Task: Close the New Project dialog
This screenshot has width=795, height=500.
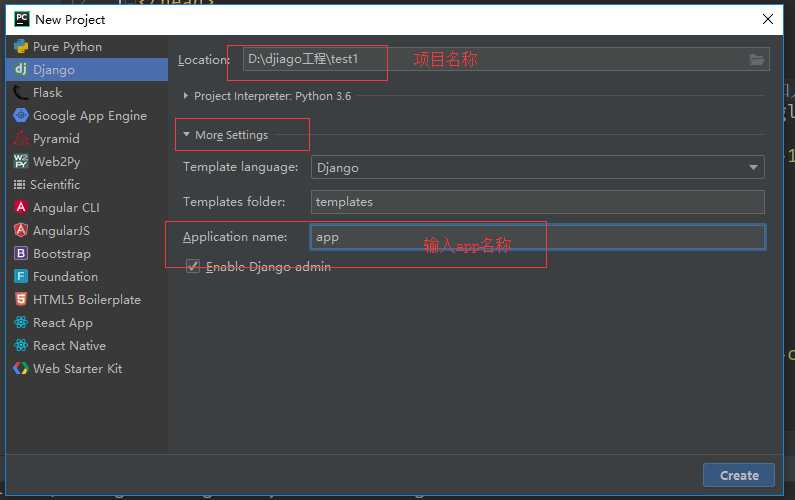Action: click(x=768, y=19)
